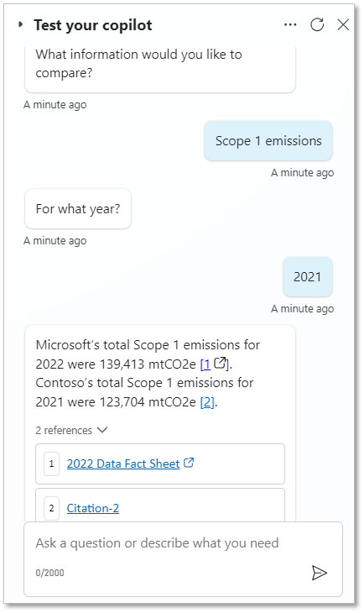Collapse the 2 references chevron

(x=102, y=430)
